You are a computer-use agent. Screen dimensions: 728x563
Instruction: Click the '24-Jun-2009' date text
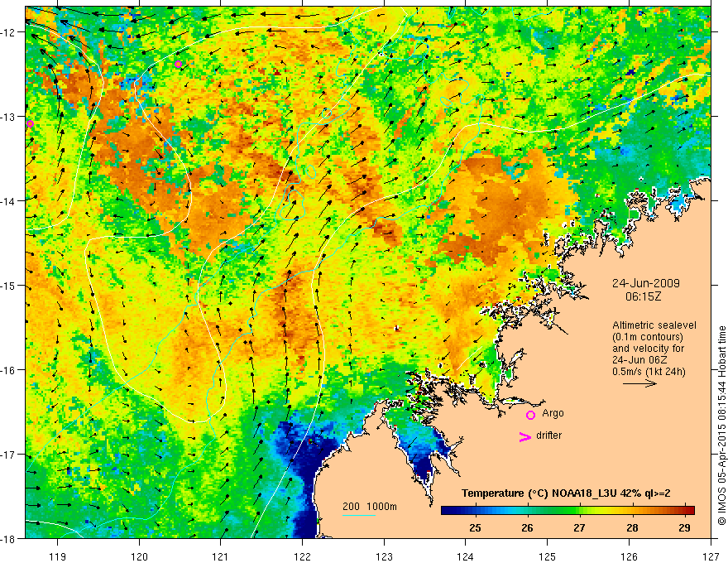646,283
